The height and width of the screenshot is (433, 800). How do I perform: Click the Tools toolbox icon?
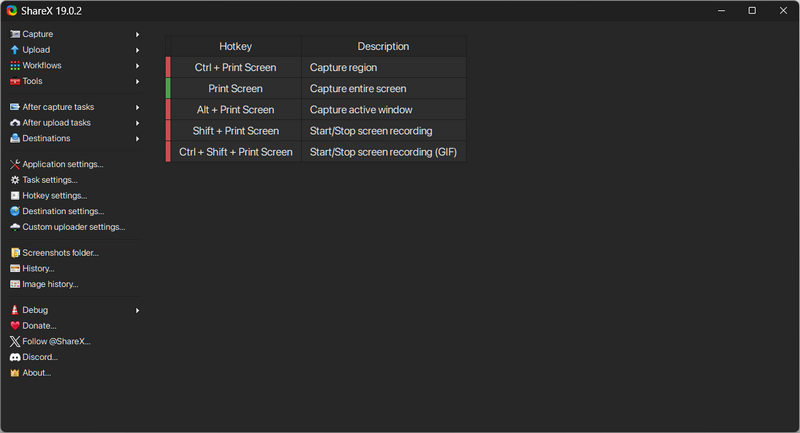click(x=15, y=82)
